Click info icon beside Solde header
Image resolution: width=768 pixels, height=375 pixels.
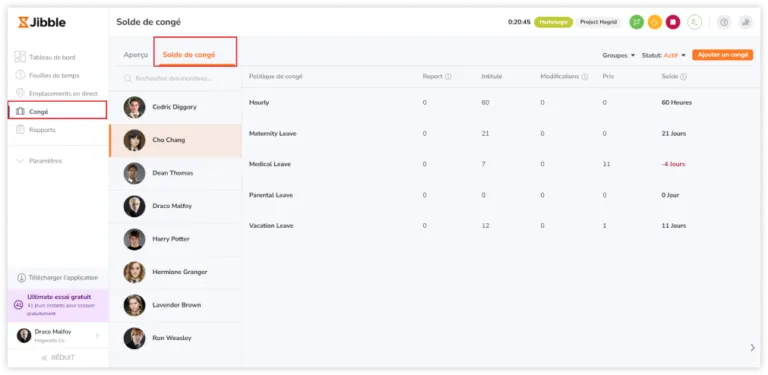coord(683,77)
